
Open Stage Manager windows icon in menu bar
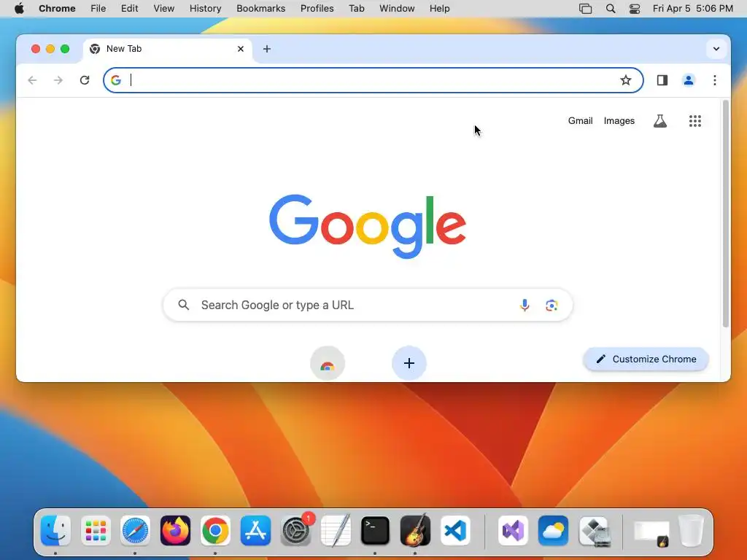tap(586, 9)
